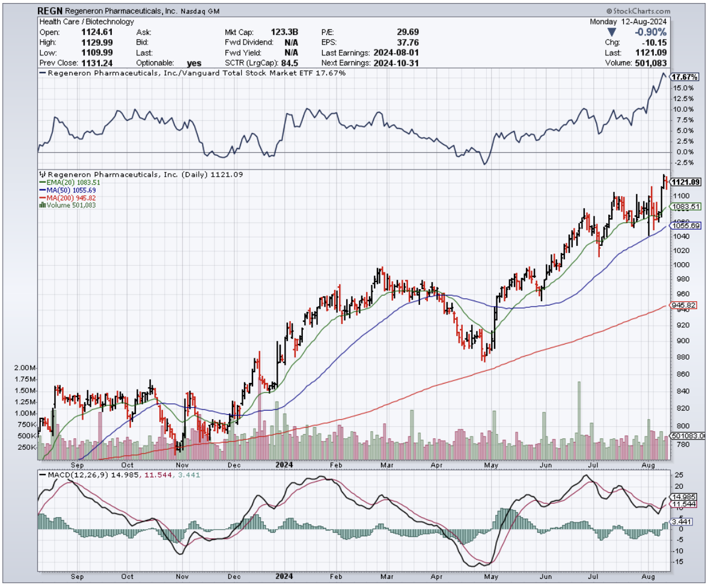This screenshot has height=588, width=708.
Task: Click the MA(50) blue legend entry
Action: tap(67, 190)
